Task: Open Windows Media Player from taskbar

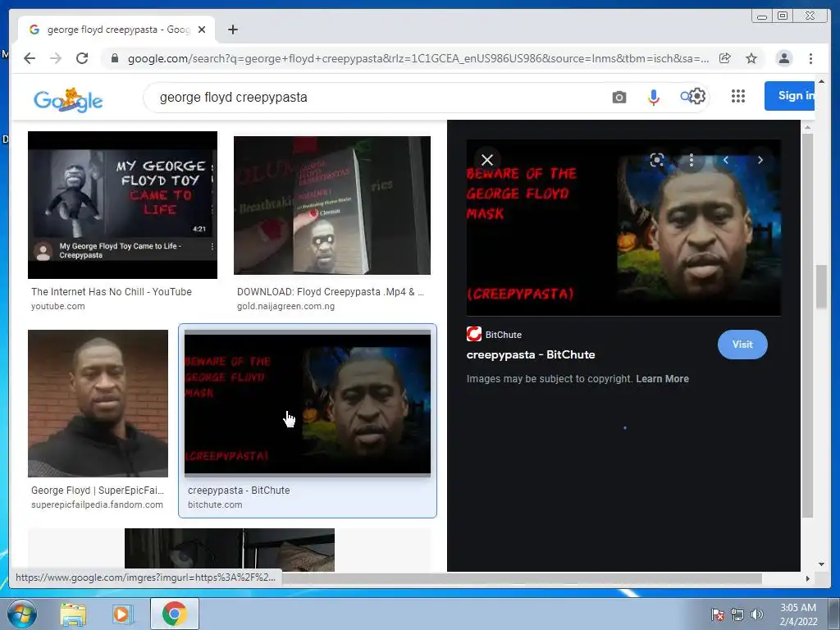Action: 122,614
